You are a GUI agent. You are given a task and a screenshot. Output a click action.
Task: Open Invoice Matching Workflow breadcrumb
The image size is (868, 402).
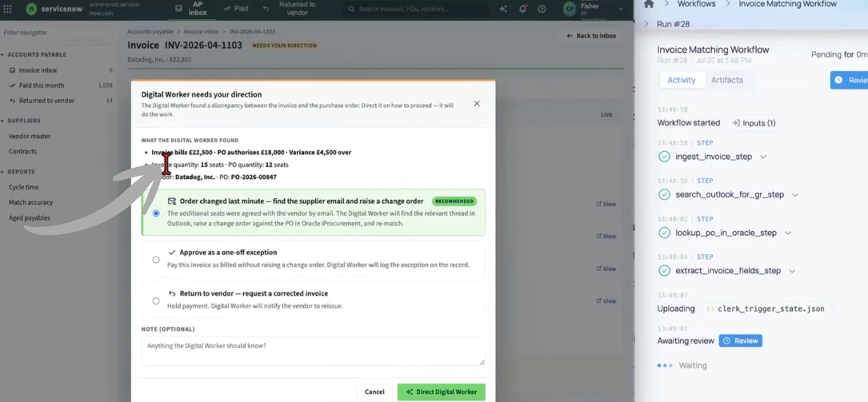click(x=788, y=4)
